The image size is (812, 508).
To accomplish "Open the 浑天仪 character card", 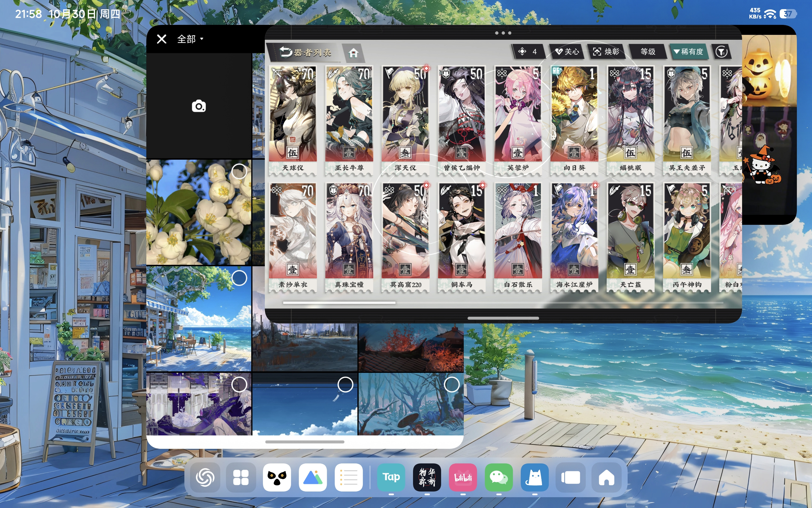I will click(405, 120).
